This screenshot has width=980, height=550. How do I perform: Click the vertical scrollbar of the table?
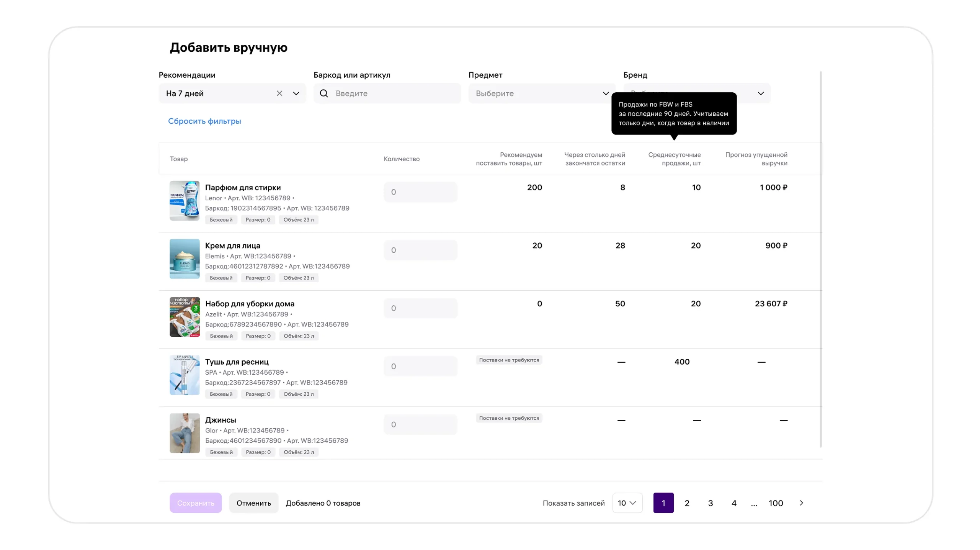pyautogui.click(x=820, y=259)
